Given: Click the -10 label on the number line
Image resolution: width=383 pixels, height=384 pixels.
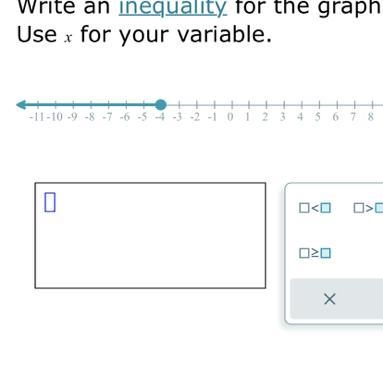Looking at the screenshot, I should 55,117.
